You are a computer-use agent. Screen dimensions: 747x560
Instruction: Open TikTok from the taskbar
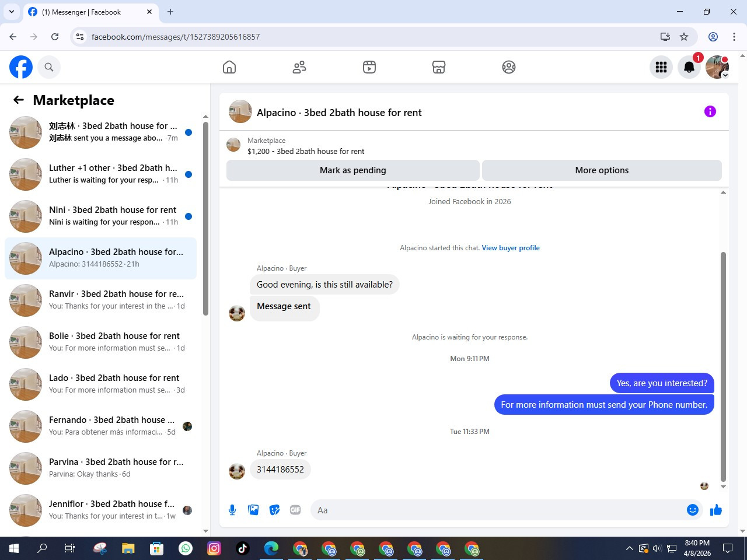pos(243,548)
